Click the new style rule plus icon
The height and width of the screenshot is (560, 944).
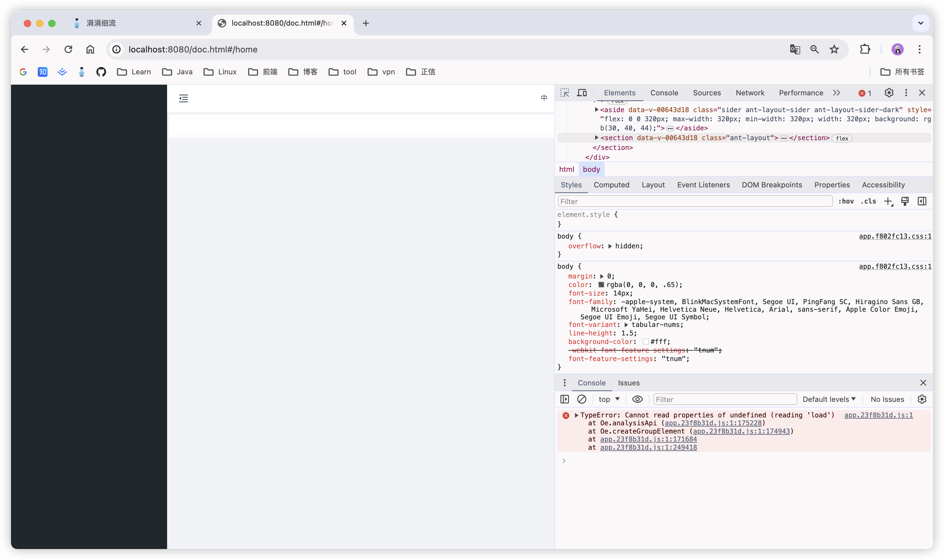[888, 201]
